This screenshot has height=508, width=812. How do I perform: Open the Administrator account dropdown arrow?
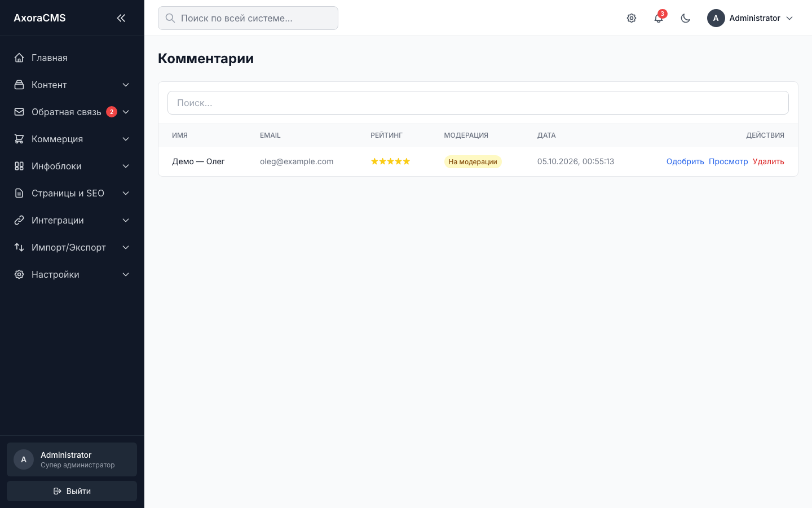pyautogui.click(x=789, y=18)
